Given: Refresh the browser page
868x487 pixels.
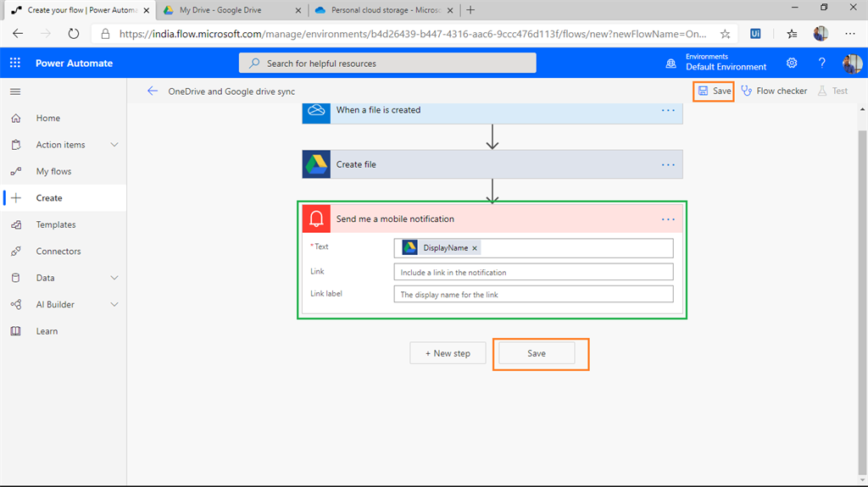Looking at the screenshot, I should pos(74,34).
